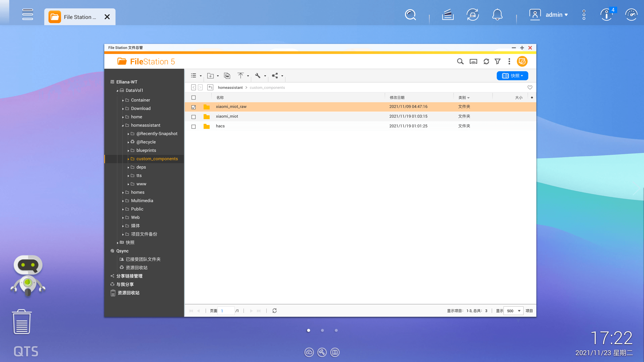Open the view mode dropdown
This screenshot has width=644, height=362.
pyautogui.click(x=196, y=76)
